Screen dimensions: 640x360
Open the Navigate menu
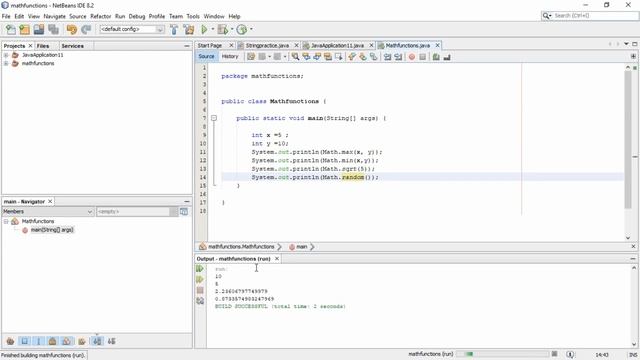54,16
